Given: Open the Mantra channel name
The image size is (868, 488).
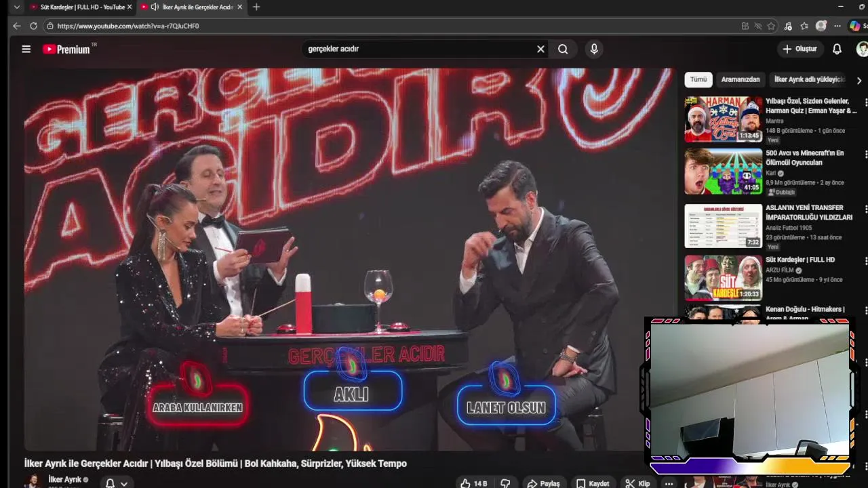Looking at the screenshot, I should 774,121.
